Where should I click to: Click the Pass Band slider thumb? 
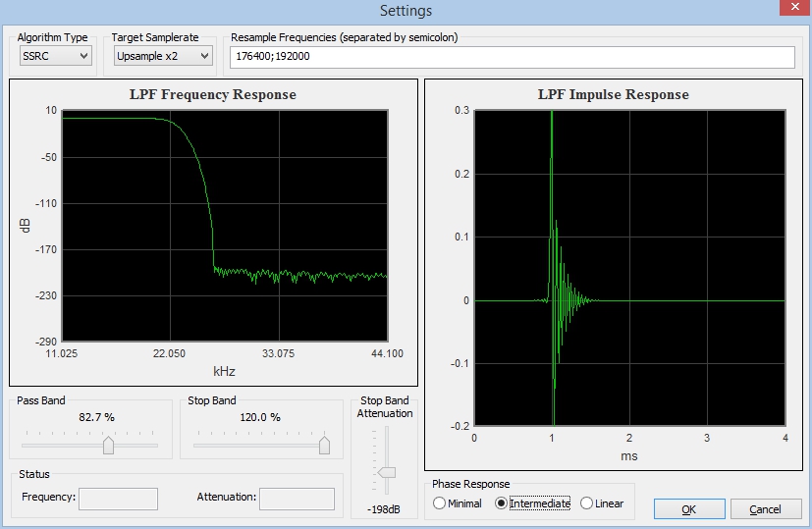coord(108,447)
